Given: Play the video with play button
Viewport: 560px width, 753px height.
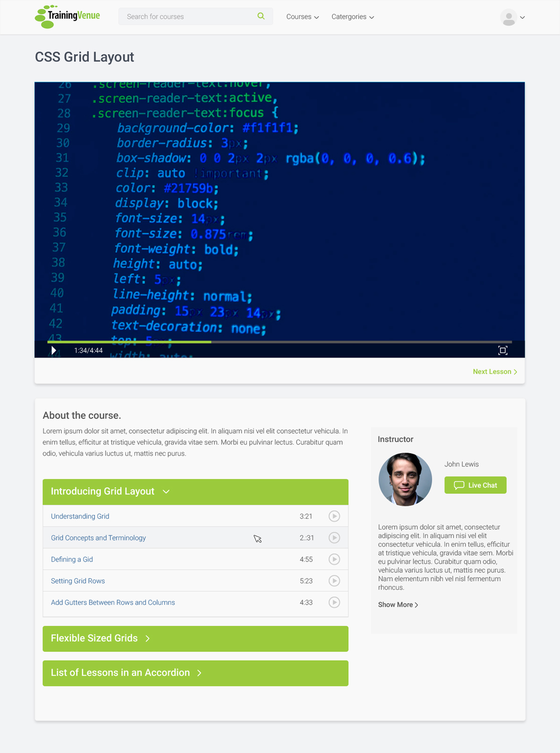Looking at the screenshot, I should tap(54, 350).
